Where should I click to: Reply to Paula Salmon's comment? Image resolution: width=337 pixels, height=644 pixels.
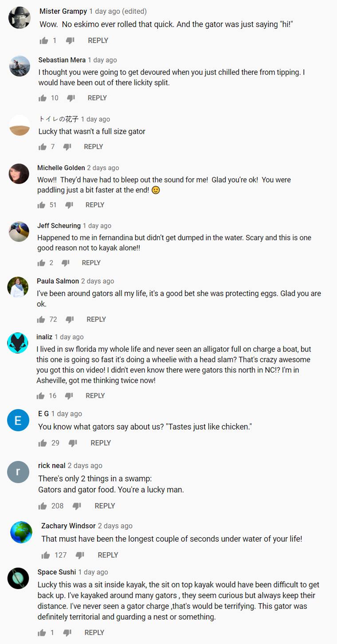tap(96, 320)
